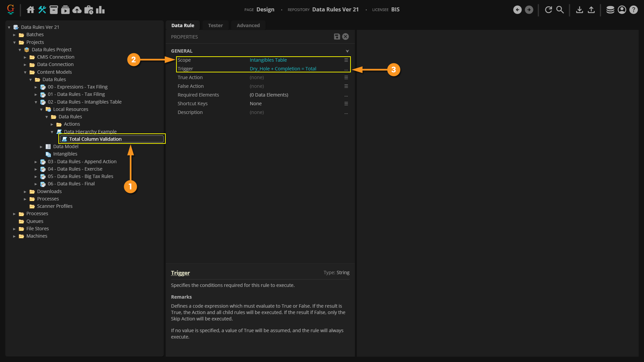Collapse the Content Models folder

tap(25, 72)
